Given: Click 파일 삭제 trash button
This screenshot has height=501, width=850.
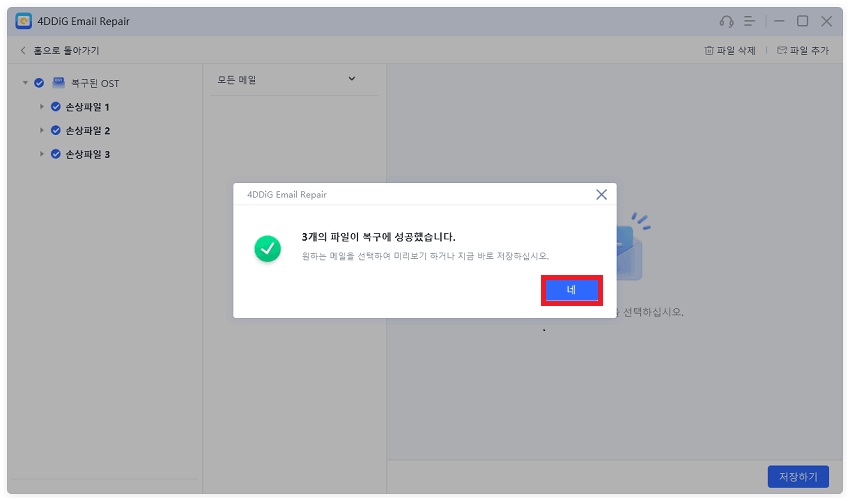Looking at the screenshot, I should [x=730, y=50].
